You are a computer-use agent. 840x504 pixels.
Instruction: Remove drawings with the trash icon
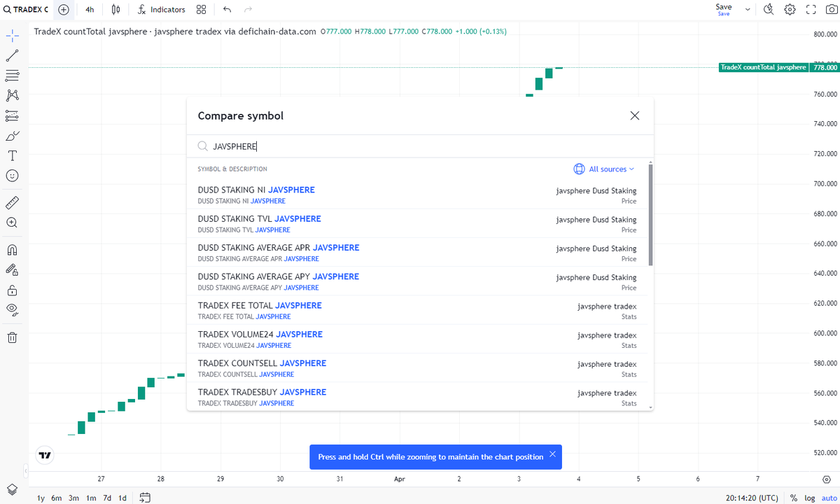pos(12,337)
